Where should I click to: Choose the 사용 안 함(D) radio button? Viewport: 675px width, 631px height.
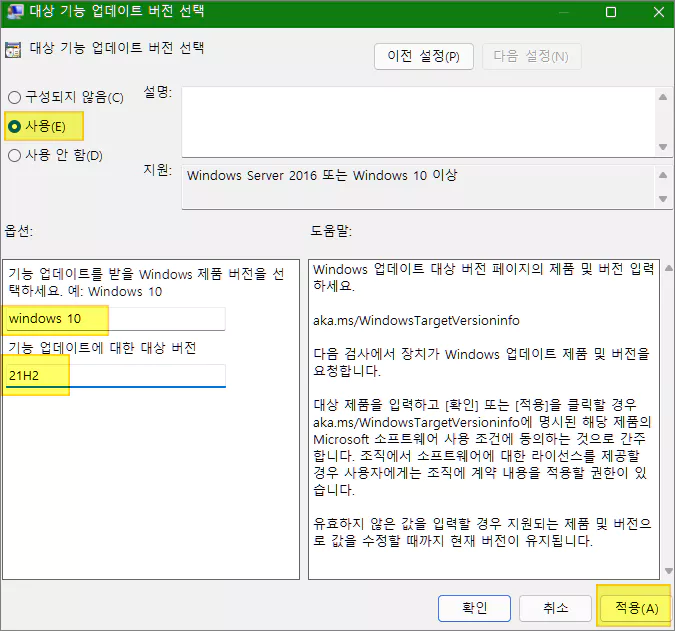(55, 155)
